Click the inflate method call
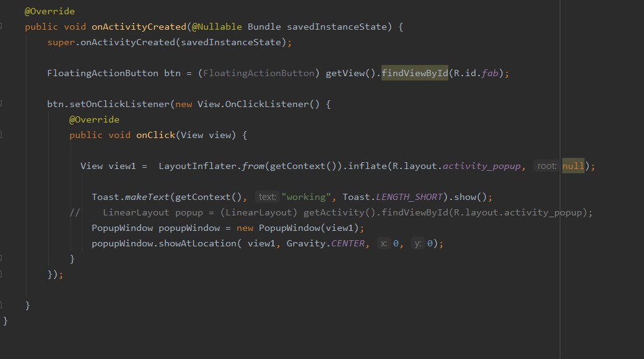Screen dimensions: 644x359 367,166
